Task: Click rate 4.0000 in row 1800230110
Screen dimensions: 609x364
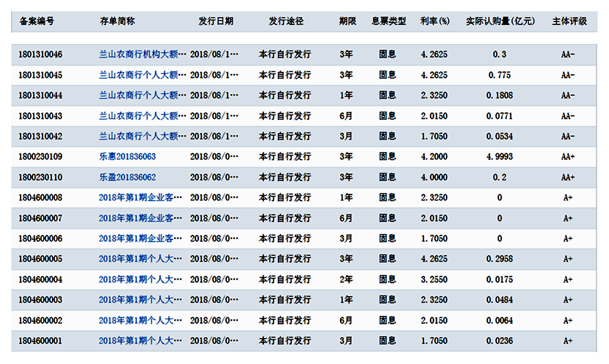Action: (434, 177)
